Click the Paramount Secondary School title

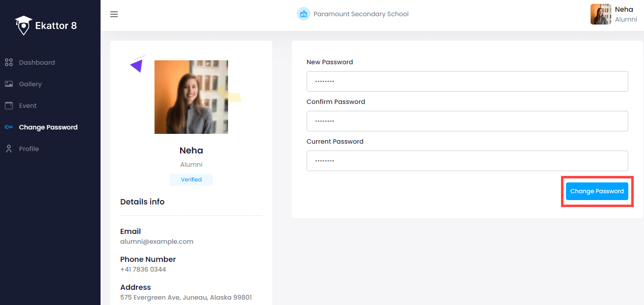361,14
